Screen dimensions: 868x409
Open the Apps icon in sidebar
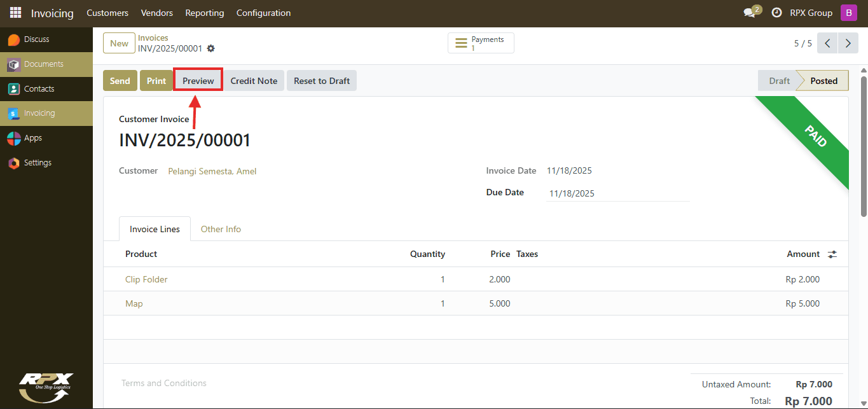(14, 138)
